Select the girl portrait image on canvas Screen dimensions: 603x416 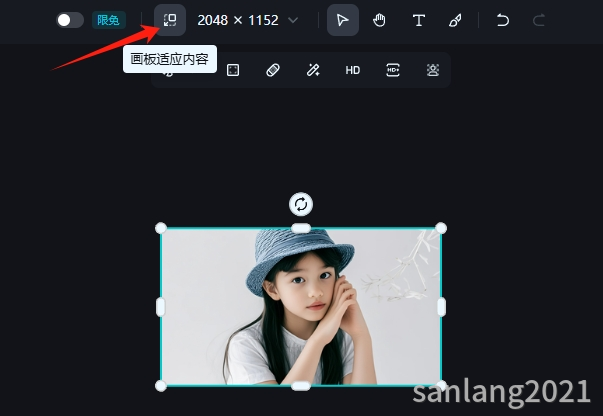point(301,307)
